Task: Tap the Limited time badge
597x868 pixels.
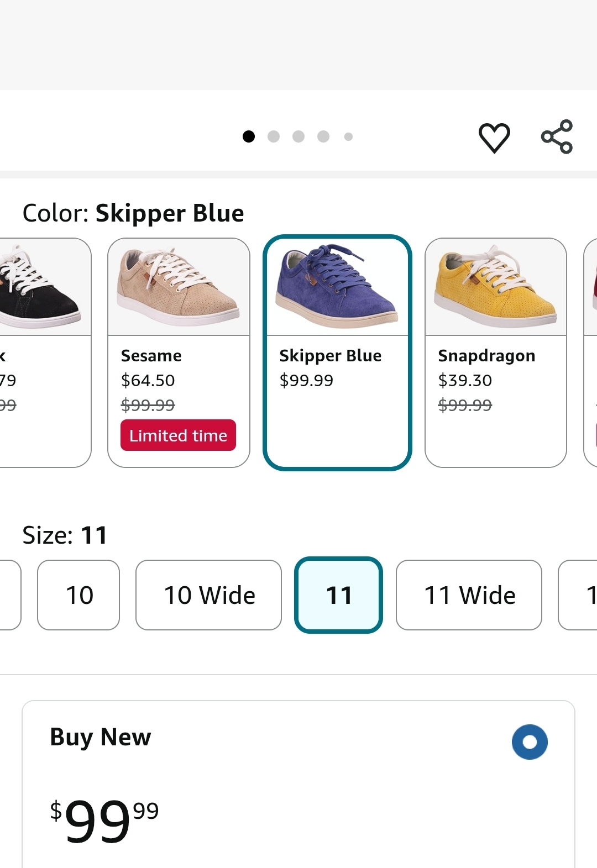Action: pos(178,435)
